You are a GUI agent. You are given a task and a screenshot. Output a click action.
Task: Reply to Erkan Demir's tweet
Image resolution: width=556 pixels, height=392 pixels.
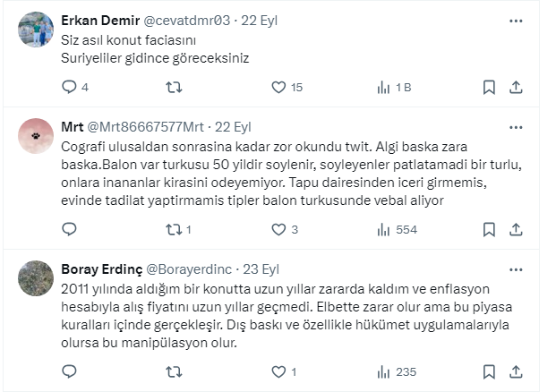pyautogui.click(x=70, y=87)
